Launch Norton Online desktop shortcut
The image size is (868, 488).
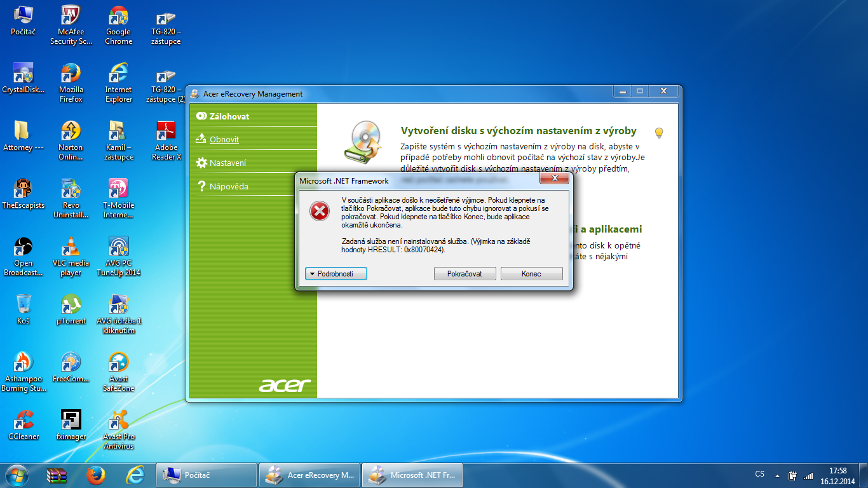click(x=71, y=141)
